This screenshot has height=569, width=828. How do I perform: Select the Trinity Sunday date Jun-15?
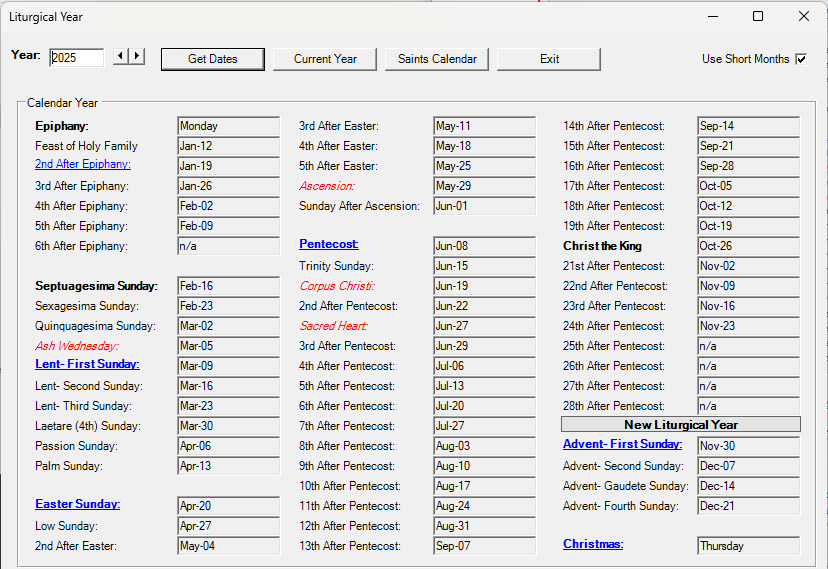coord(484,266)
